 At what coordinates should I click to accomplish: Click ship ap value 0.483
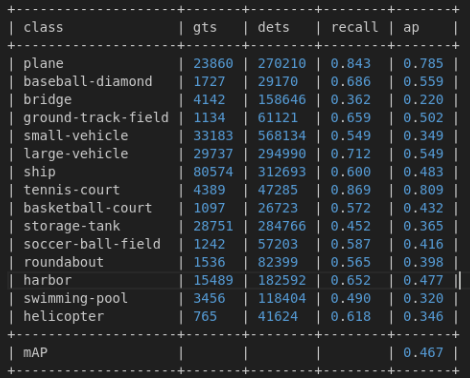(x=423, y=172)
